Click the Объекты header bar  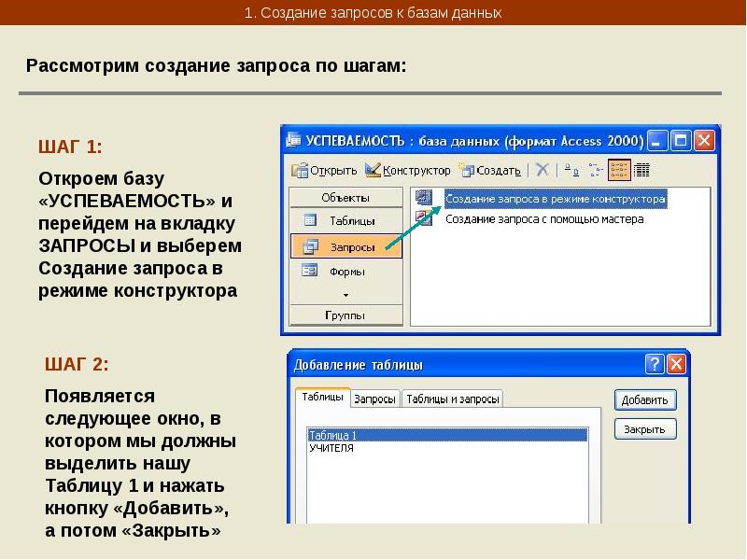tap(346, 198)
